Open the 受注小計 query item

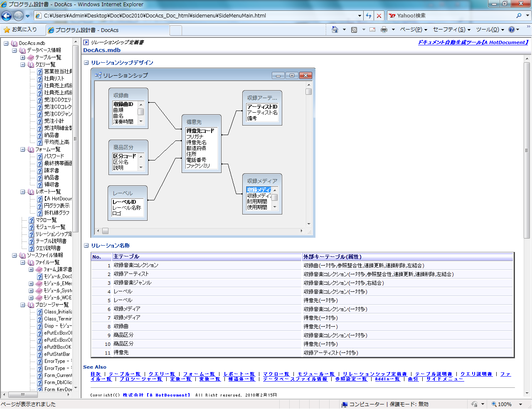click(x=54, y=121)
